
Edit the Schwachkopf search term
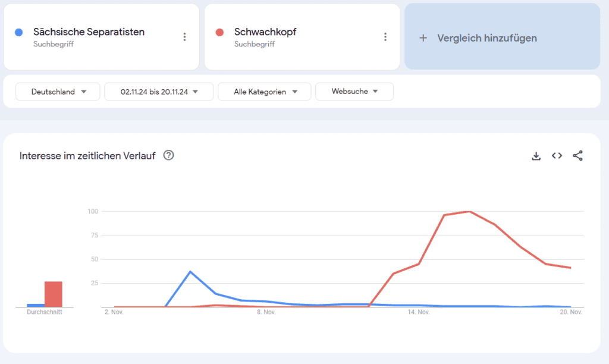coord(265,32)
